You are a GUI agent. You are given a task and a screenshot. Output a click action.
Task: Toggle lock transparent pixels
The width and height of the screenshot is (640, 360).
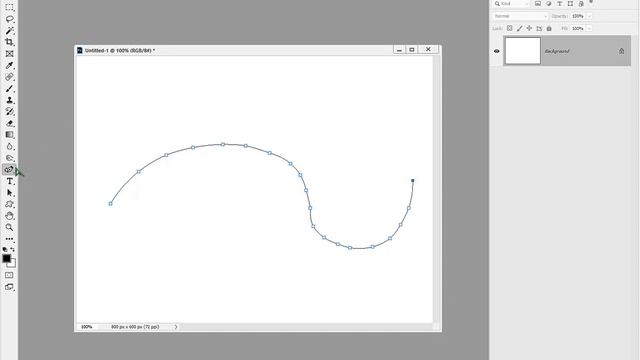point(509,28)
